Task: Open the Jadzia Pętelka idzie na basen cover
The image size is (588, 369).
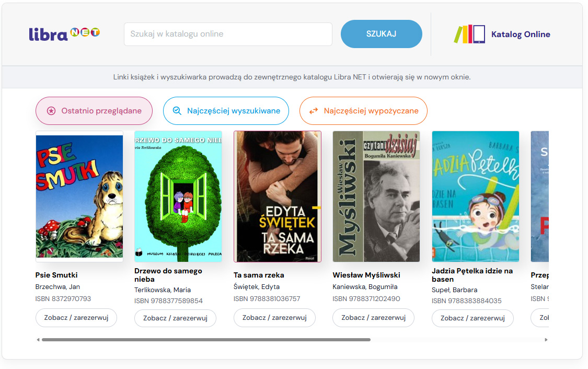Action: (x=476, y=196)
